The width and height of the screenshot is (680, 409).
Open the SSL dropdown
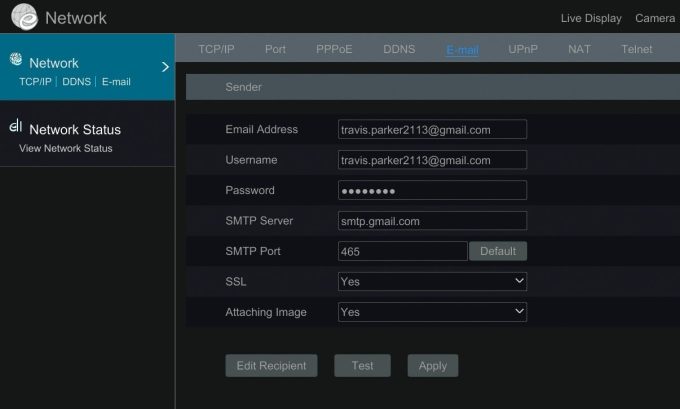coord(432,282)
